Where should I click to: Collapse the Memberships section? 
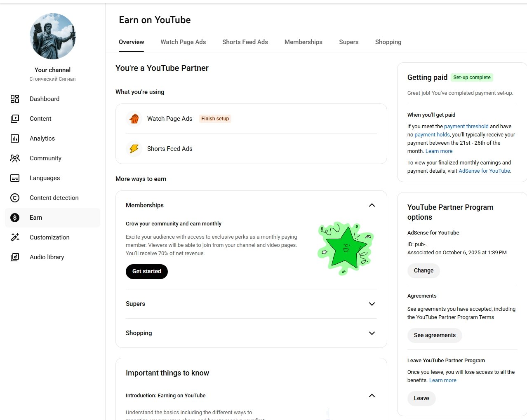pos(372,205)
